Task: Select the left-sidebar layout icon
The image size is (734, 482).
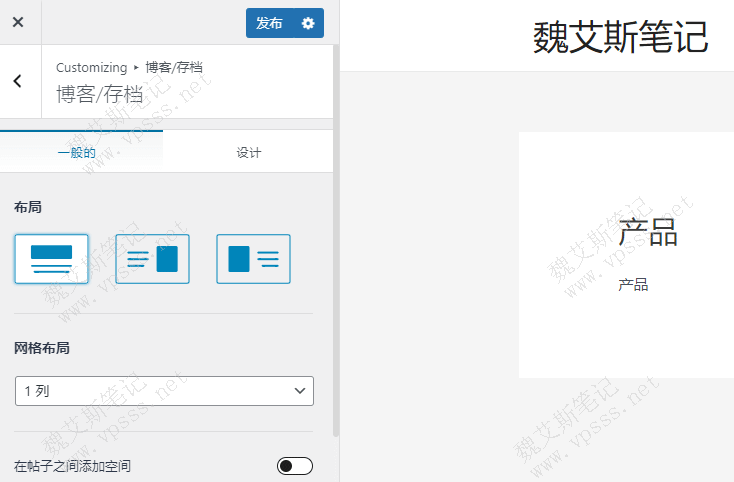Action: click(x=253, y=259)
